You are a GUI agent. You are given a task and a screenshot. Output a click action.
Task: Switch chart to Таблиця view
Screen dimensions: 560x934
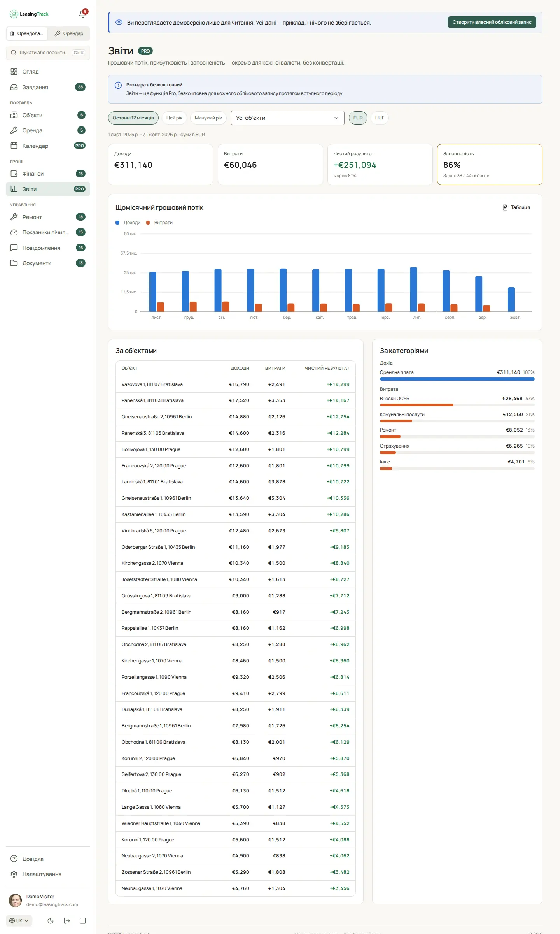(516, 207)
